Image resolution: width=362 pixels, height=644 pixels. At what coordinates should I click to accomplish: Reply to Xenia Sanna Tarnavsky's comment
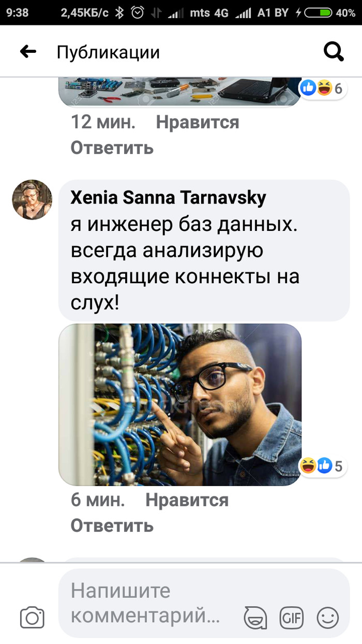112,525
